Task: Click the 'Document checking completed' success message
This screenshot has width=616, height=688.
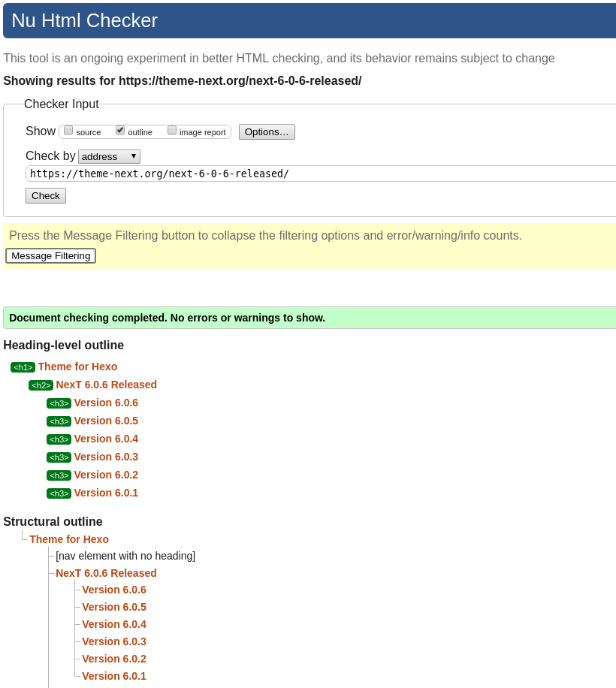Action: pyautogui.click(x=310, y=318)
